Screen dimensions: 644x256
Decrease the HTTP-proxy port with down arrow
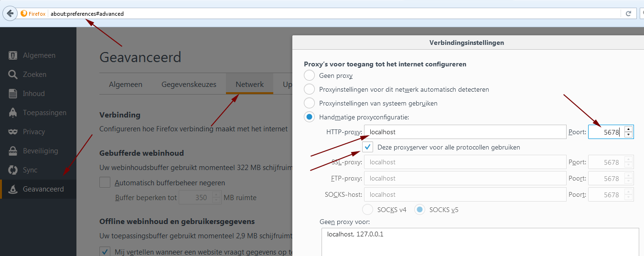pyautogui.click(x=629, y=135)
